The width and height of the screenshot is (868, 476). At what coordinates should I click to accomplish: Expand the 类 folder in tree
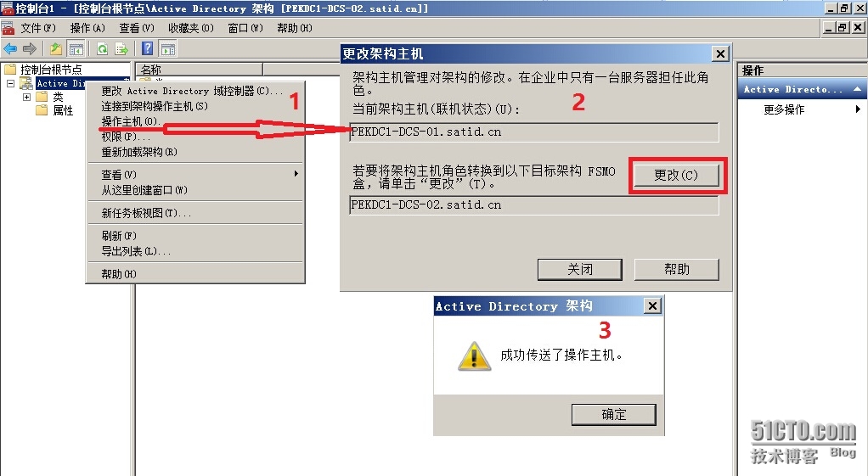click(x=26, y=97)
